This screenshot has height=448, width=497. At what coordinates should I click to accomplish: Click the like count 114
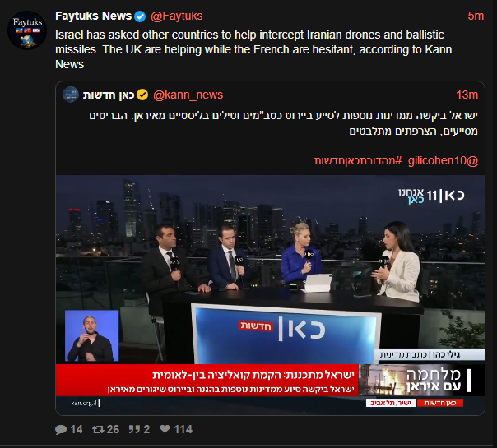(183, 429)
